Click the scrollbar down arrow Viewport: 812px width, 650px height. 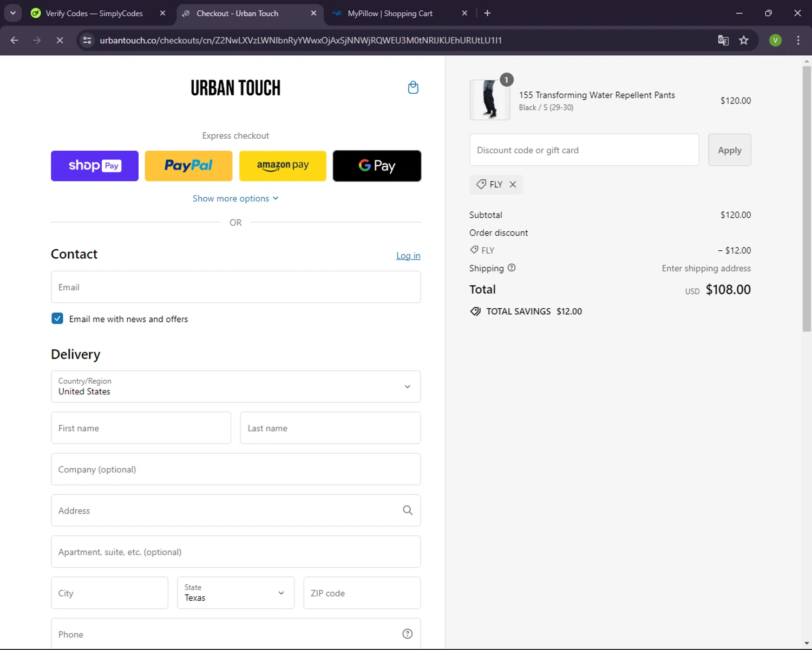point(807,643)
